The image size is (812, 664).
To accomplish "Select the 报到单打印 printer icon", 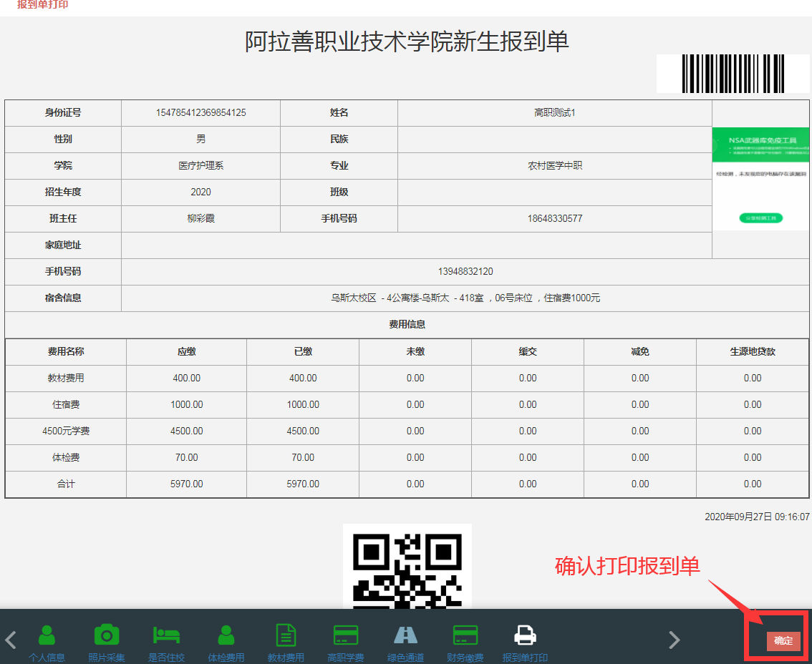I will (x=526, y=635).
